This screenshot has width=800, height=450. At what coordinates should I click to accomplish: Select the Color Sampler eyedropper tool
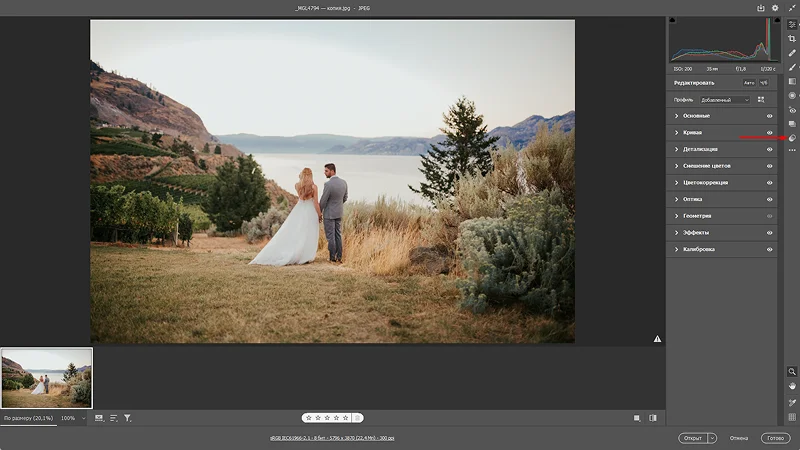coord(792,403)
